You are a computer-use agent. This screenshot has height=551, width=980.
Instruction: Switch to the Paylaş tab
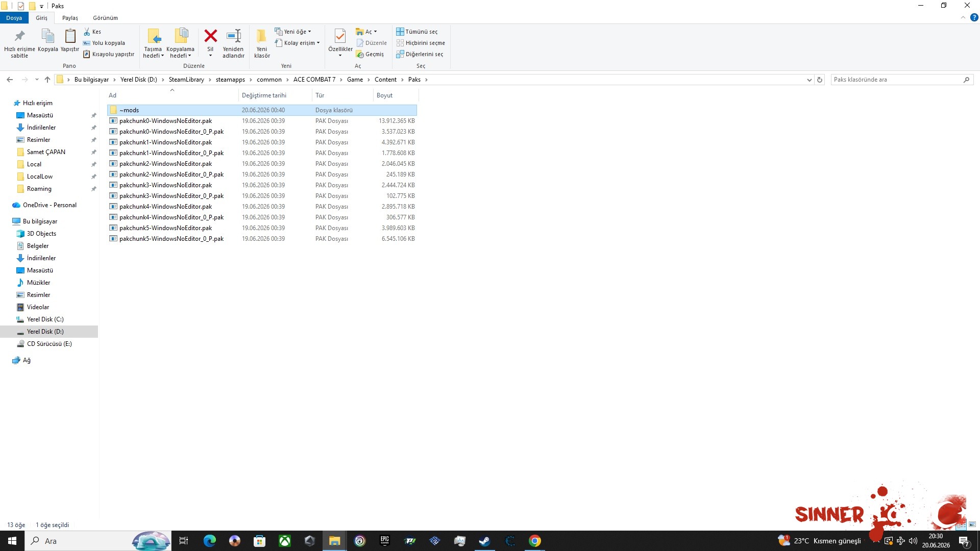[70, 18]
